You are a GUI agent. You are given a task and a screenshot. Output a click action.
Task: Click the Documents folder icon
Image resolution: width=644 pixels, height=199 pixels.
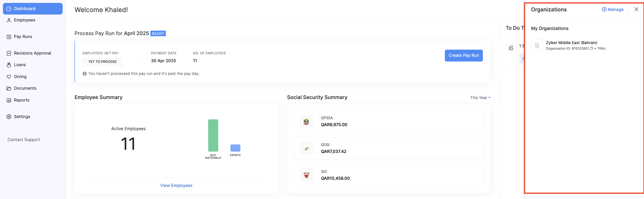(x=9, y=88)
